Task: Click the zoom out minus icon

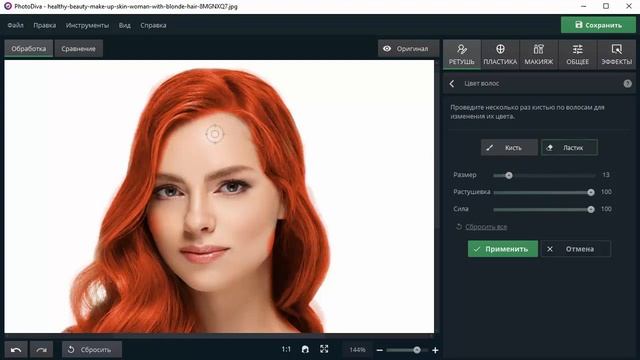Action: (x=380, y=350)
